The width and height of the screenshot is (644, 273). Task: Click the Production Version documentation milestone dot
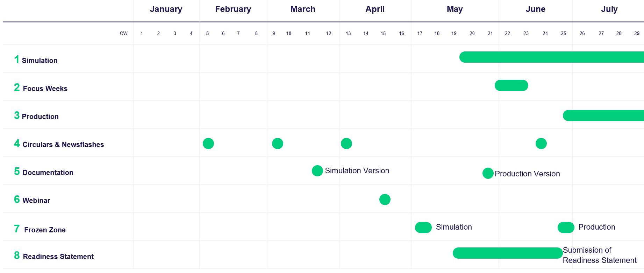point(488,173)
